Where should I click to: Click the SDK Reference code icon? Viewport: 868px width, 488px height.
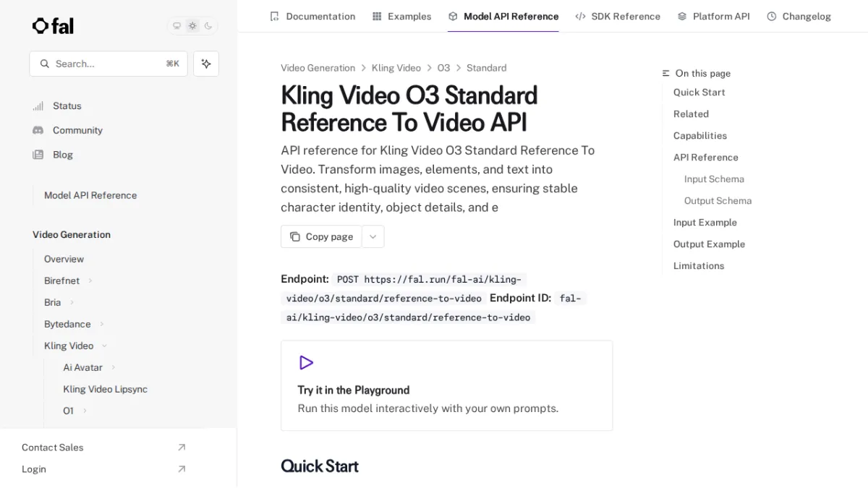[x=580, y=16]
